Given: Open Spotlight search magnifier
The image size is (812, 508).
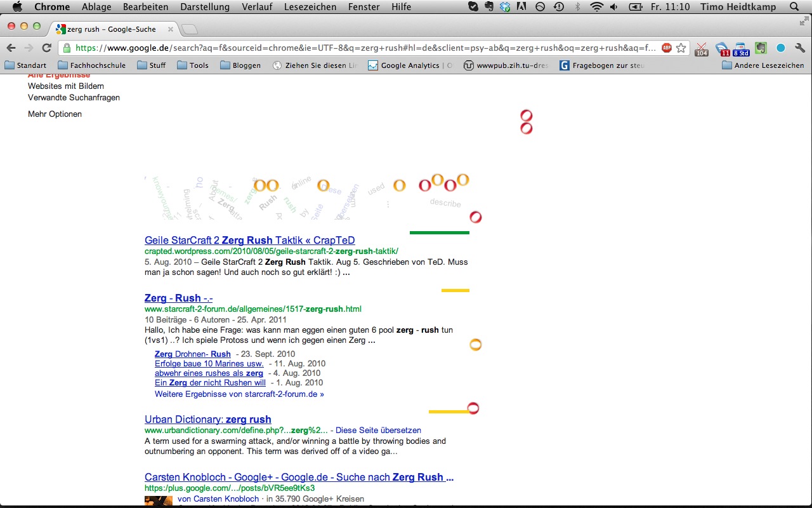Looking at the screenshot, I should tap(795, 7).
